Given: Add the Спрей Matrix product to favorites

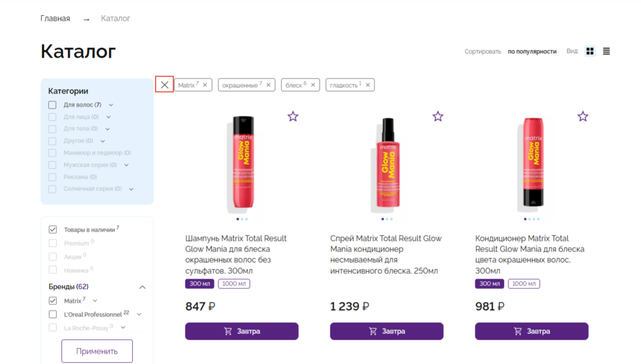Looking at the screenshot, I should [x=438, y=116].
